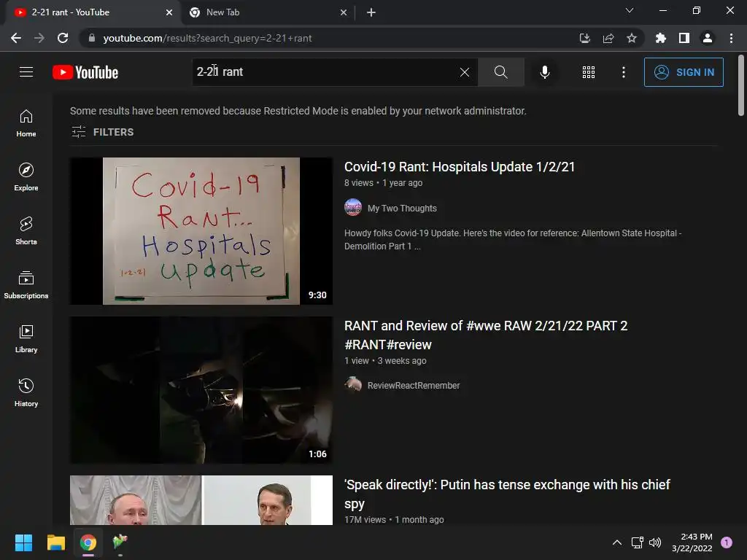
Task: Select 'Howdy folks Covid-19 Update' description text
Action: [513, 239]
